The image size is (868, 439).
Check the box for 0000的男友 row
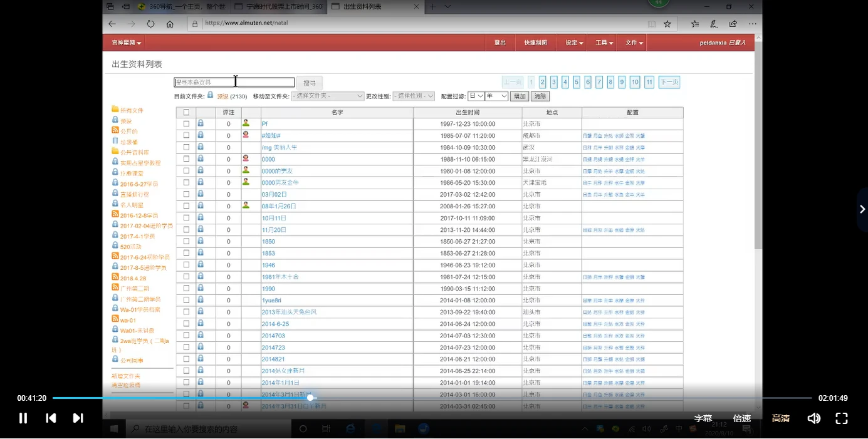pos(186,171)
